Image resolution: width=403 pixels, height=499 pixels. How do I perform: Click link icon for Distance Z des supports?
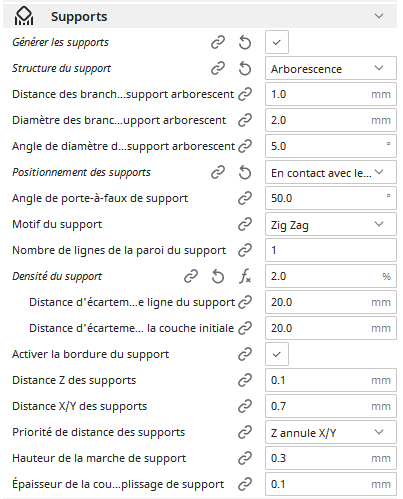coord(245,380)
